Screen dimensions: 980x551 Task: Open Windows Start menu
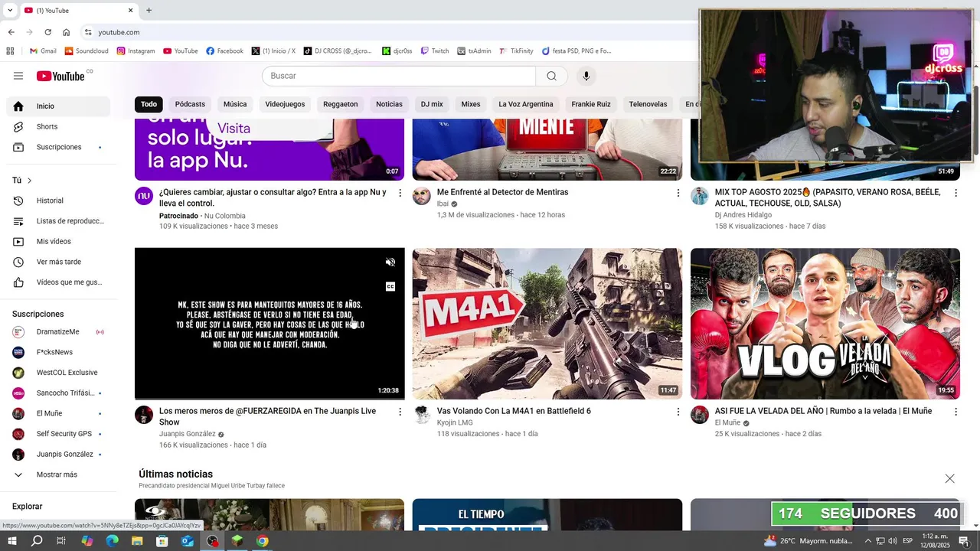point(12,541)
